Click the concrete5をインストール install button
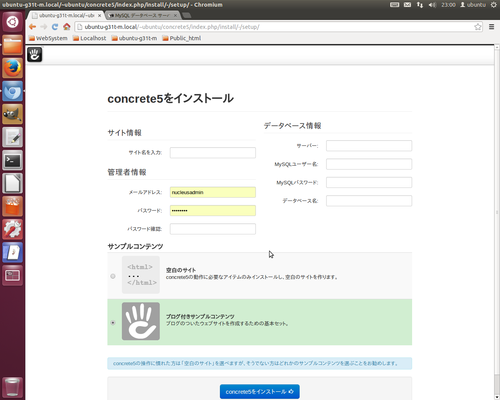The image size is (500, 400). [x=260, y=392]
